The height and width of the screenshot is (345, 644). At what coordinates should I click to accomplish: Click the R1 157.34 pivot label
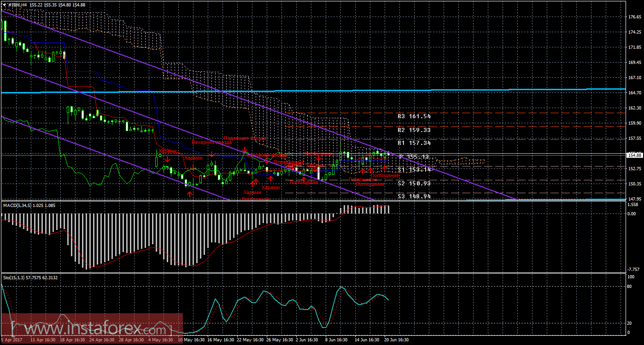click(x=414, y=143)
